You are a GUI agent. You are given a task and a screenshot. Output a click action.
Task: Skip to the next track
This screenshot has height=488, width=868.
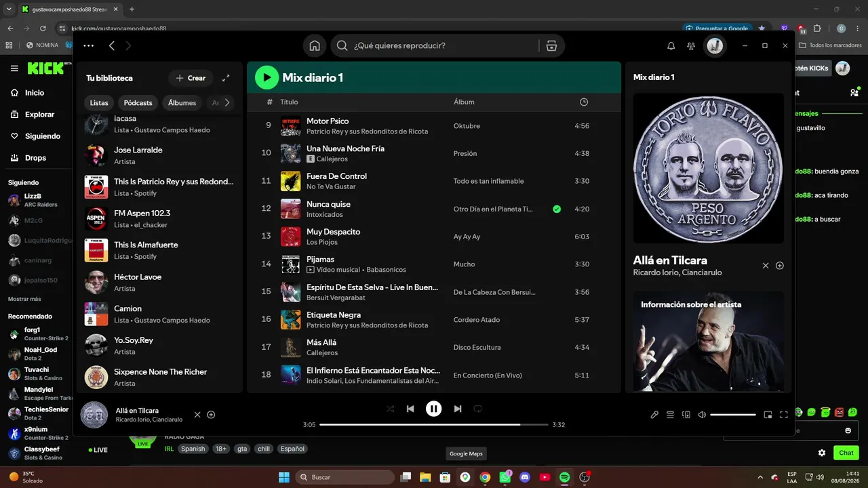(x=458, y=409)
